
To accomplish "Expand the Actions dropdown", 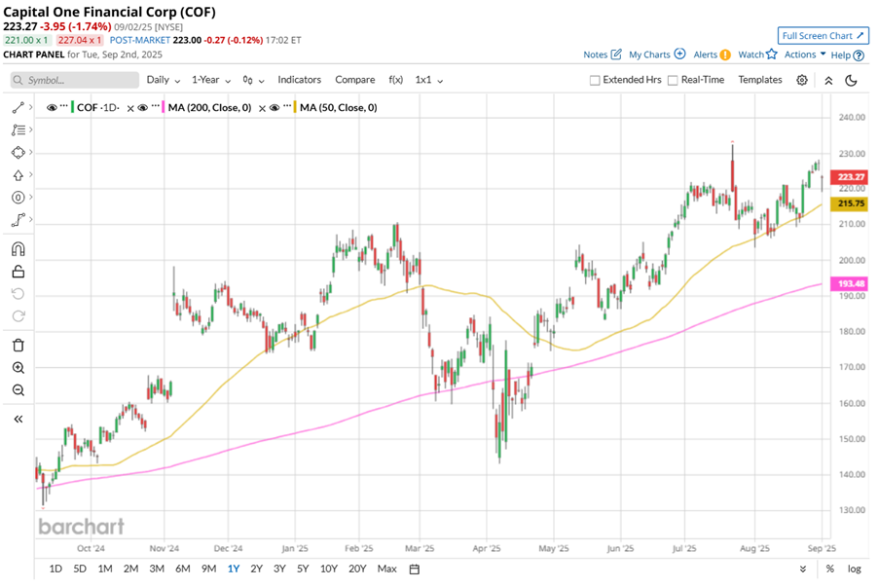I will pyautogui.click(x=805, y=55).
